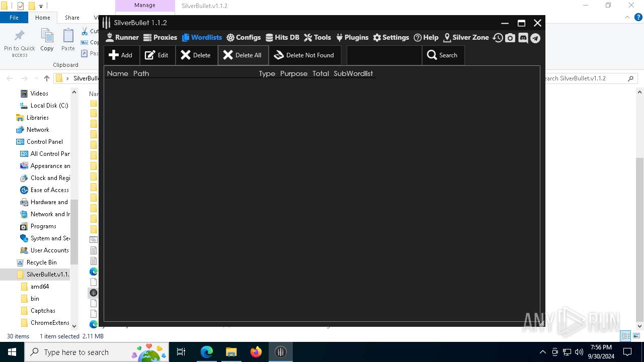Viewport: 644px width, 362px height.
Task: Click the Manage ribbon tab in Explorer
Action: click(145, 5)
